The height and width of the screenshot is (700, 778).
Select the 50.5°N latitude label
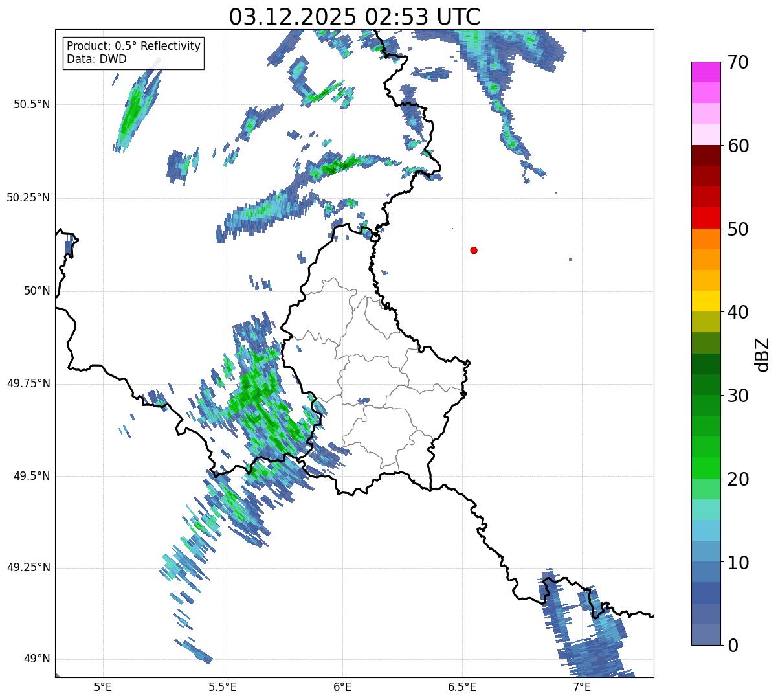tap(32, 104)
